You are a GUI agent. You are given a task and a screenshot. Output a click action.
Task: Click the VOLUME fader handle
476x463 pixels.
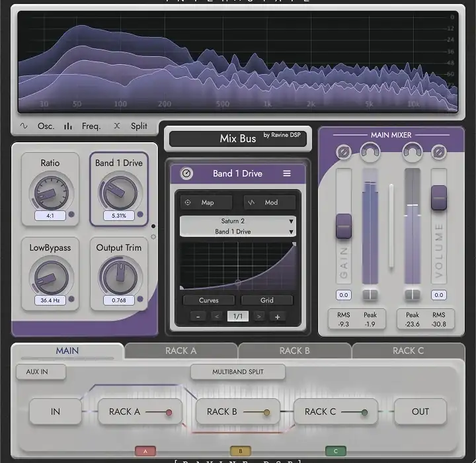(x=439, y=198)
